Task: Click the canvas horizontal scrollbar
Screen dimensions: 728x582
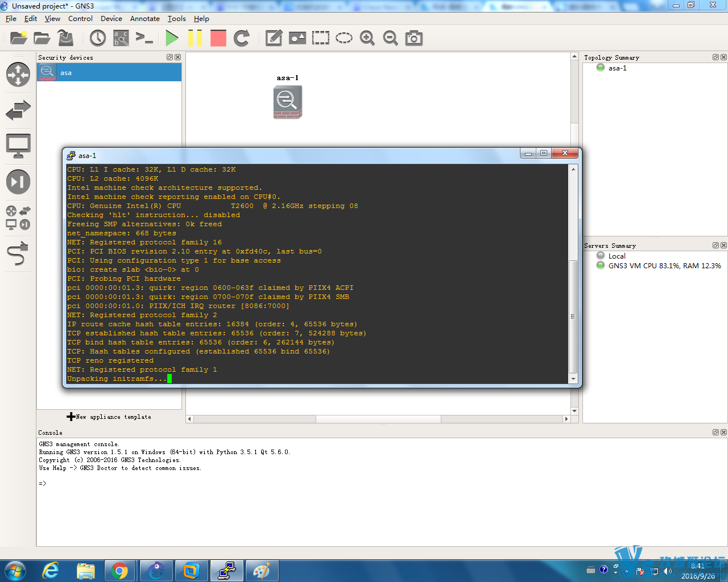Action: pos(378,419)
